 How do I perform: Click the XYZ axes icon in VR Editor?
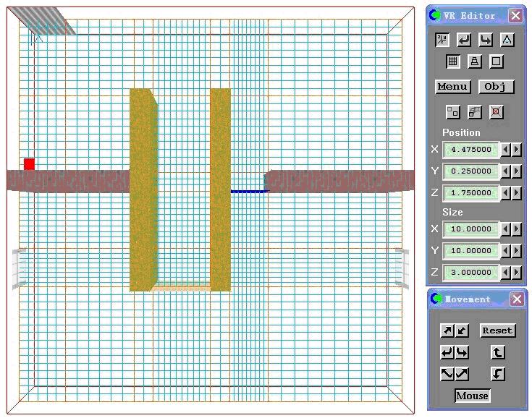tap(442, 40)
